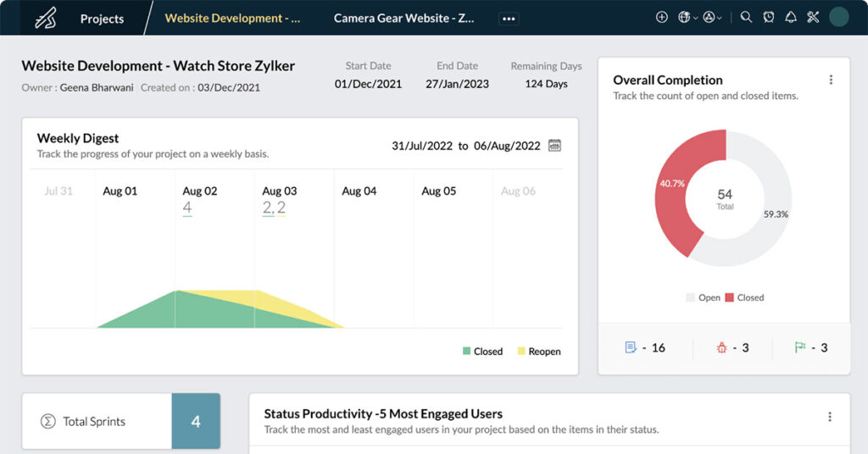
Task: Toggle the Closed legend in Weekly Digest
Action: [482, 352]
